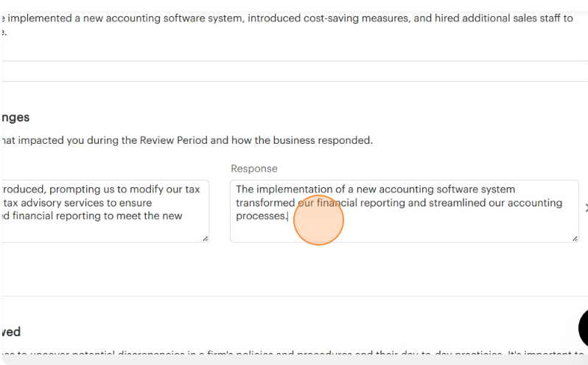Click resize handle of left text box
This screenshot has width=588, height=365.
[x=205, y=237]
